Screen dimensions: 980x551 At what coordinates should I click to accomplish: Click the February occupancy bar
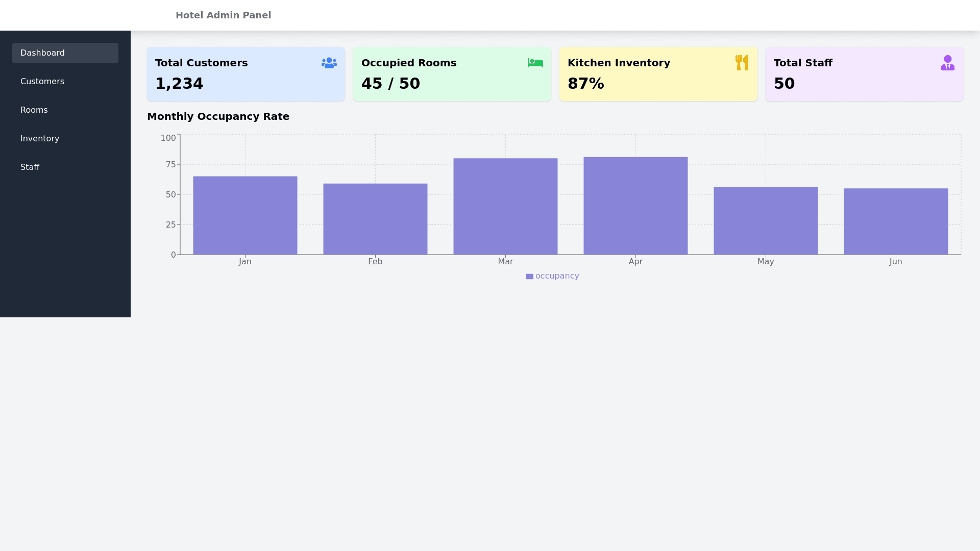pos(375,219)
